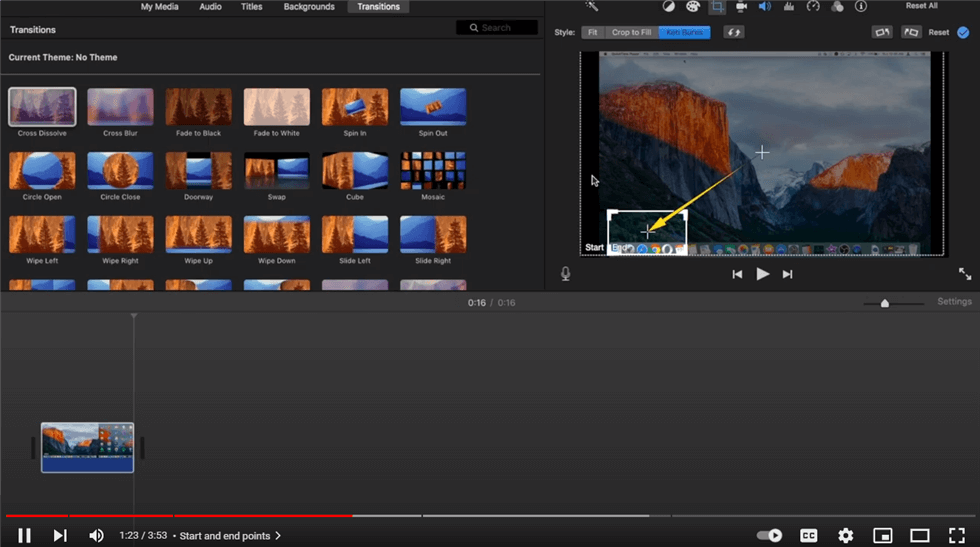Image resolution: width=980 pixels, height=547 pixels.
Task: Select Ken Burns crop style
Action: pos(684,33)
